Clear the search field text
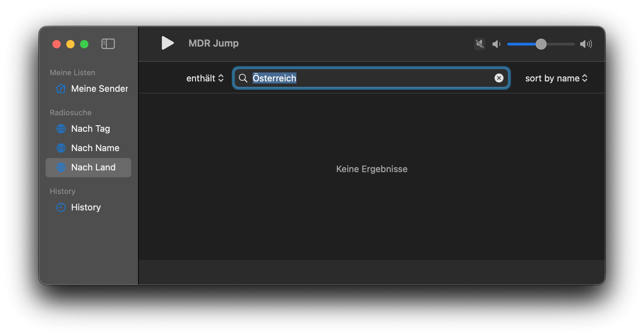Screen dimensions: 644x336 pyautogui.click(x=499, y=78)
